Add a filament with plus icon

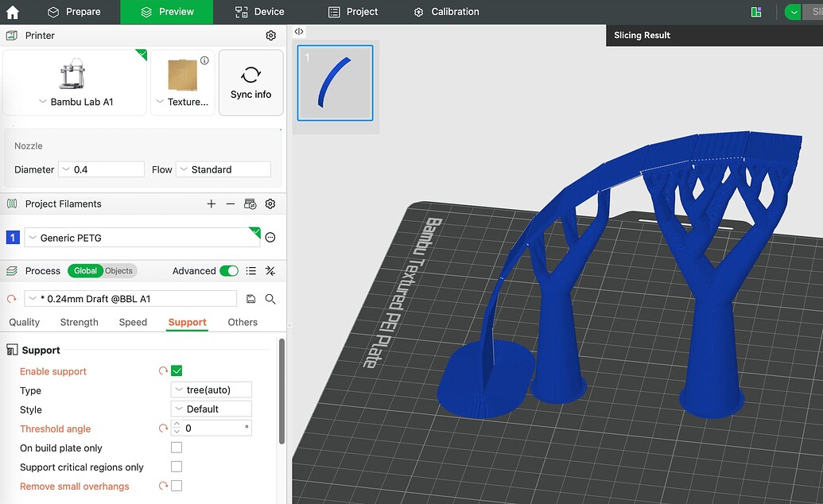(211, 204)
